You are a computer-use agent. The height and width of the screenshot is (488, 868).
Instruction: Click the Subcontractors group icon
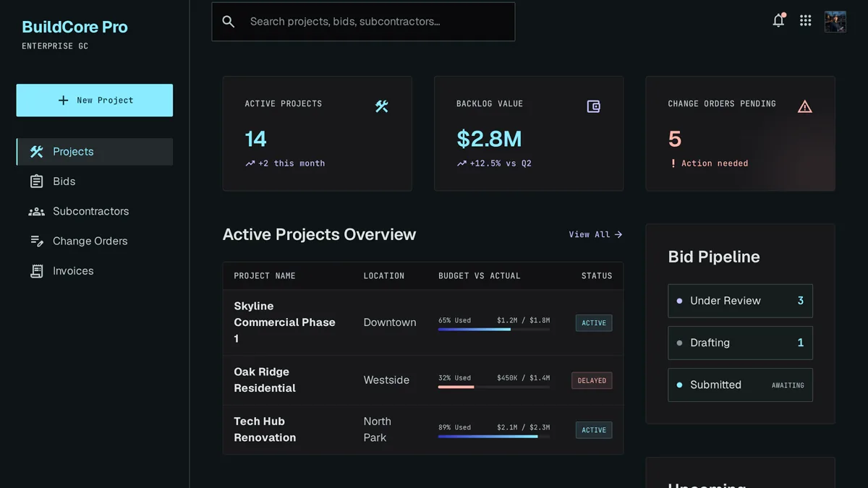pyautogui.click(x=36, y=212)
